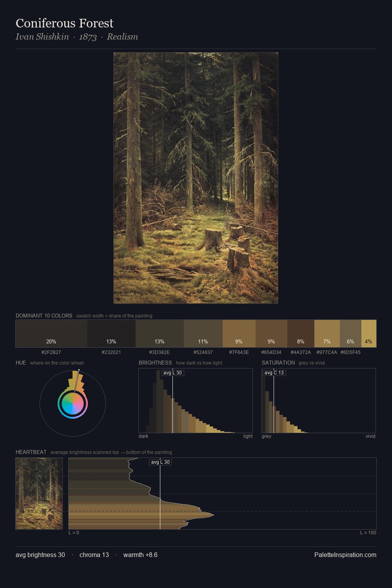Click 'avg brightness 30' in footer
Screen dimensions: 392x588
point(40,555)
